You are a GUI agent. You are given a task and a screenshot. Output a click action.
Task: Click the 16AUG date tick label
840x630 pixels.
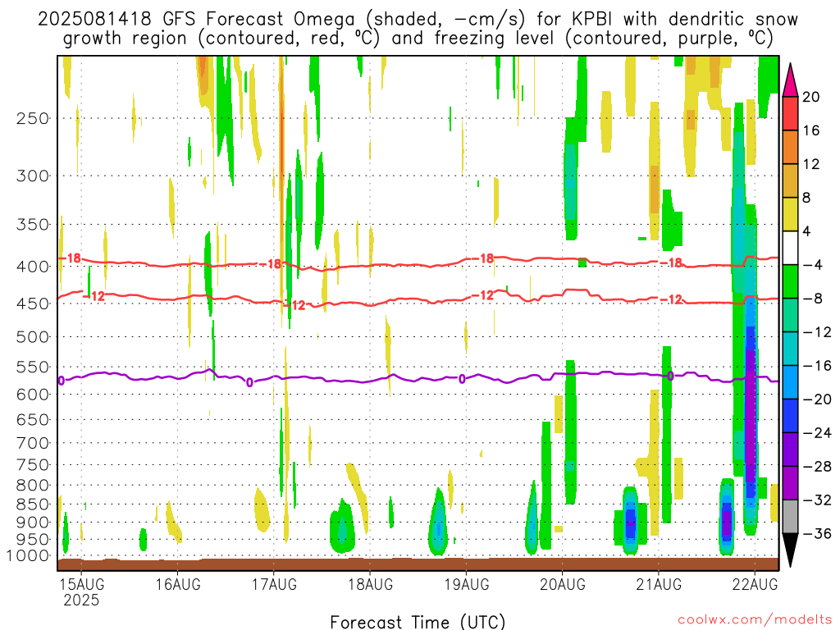[178, 584]
